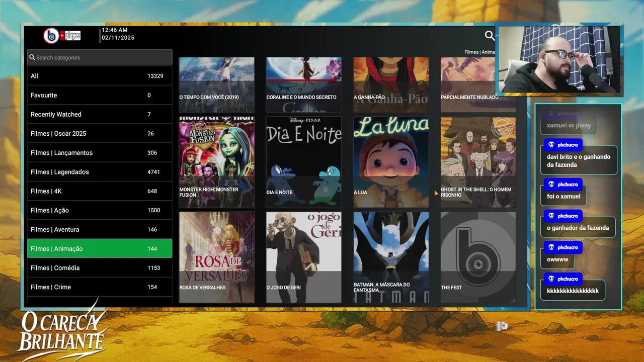
Task: Click the B Player logo
Action: coord(62,36)
